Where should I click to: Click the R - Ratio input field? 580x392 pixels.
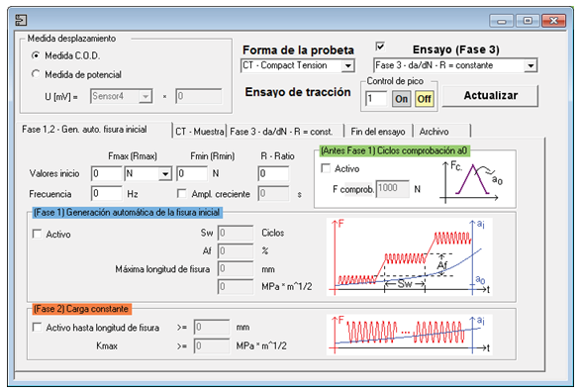point(273,173)
